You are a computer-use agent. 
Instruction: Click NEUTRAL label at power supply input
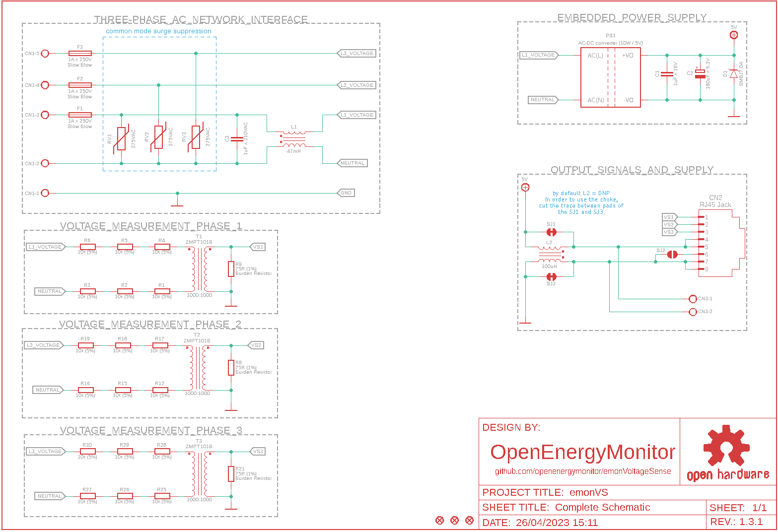[x=543, y=100]
